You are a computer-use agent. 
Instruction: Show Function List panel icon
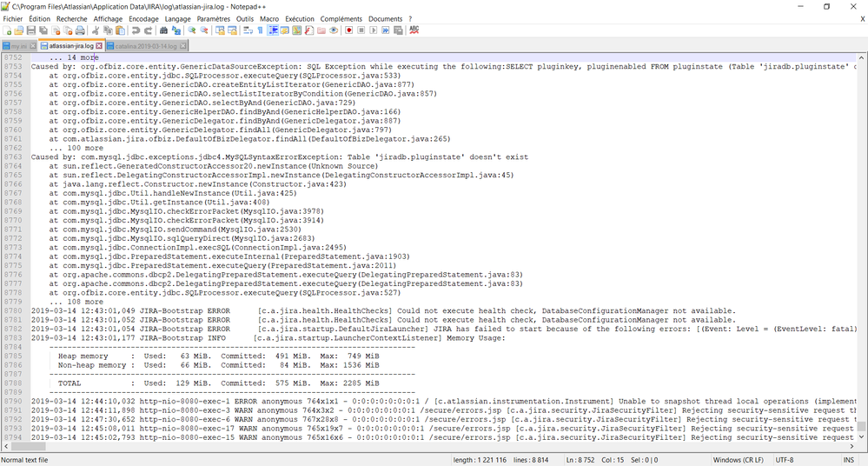[309, 30]
